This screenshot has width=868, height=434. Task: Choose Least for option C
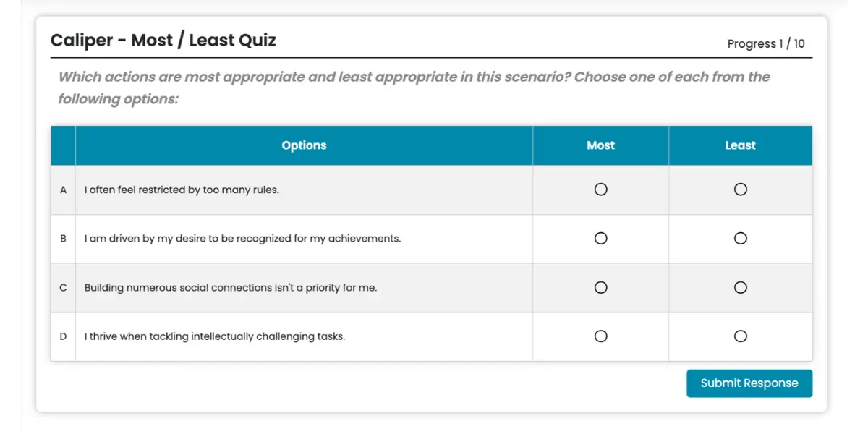[740, 287]
